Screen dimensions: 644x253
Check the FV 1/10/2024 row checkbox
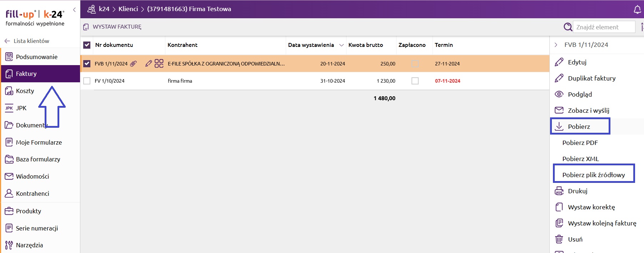point(87,81)
